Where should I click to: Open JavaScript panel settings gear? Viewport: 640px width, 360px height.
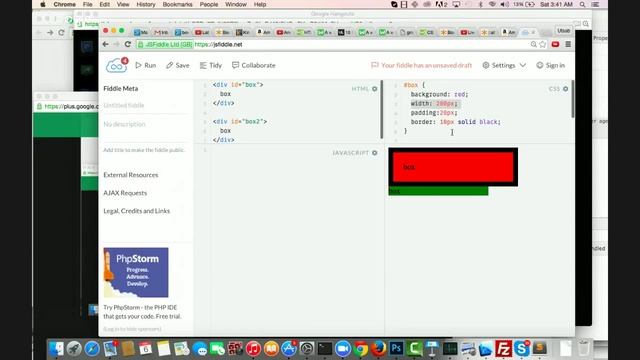pyautogui.click(x=375, y=153)
